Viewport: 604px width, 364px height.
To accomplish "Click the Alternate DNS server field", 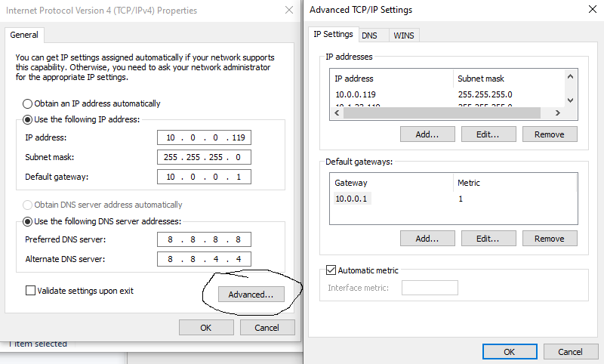I will pos(204,259).
